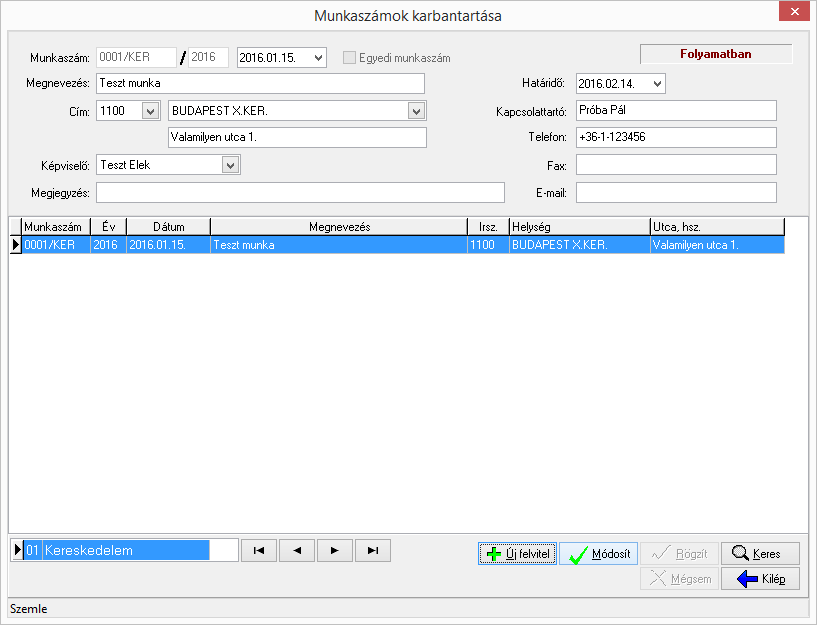Image resolution: width=817 pixels, height=625 pixels.
Task: Select the '01 Kereskedelem' category row
Action: 117,550
